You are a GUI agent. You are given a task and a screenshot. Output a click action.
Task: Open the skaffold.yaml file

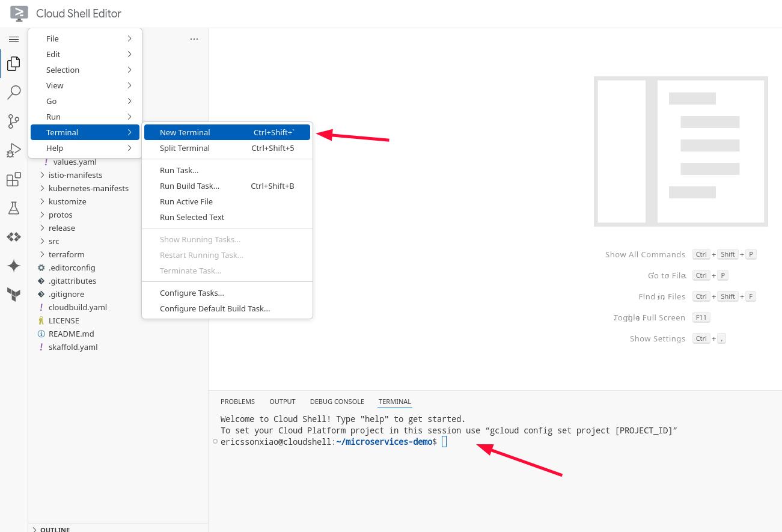point(73,347)
